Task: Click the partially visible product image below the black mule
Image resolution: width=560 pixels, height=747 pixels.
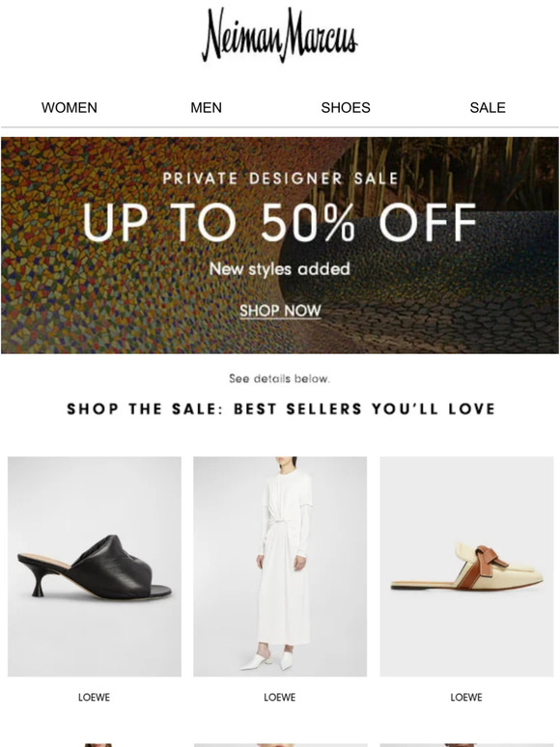Action: (x=95, y=745)
